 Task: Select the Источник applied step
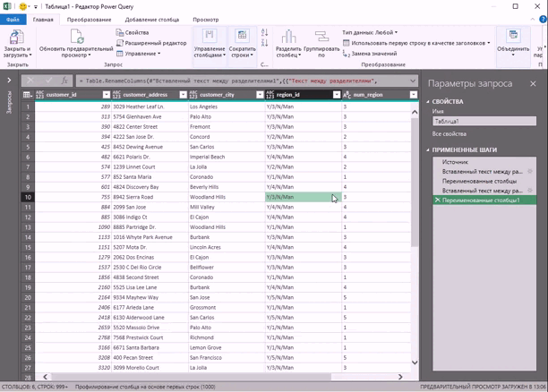pos(484,162)
